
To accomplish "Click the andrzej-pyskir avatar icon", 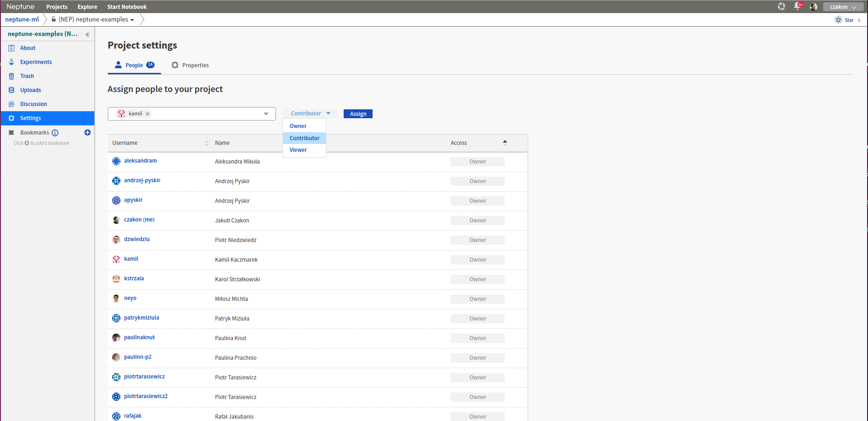I will point(116,181).
